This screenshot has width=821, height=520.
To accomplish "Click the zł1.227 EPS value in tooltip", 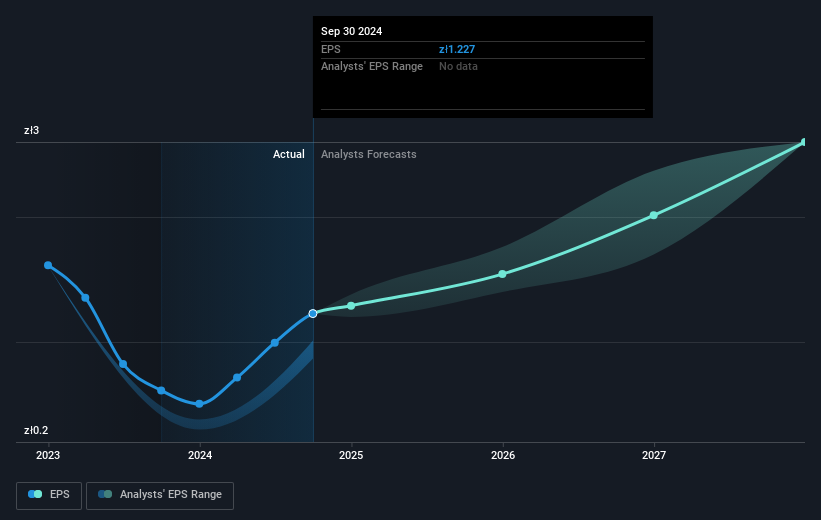I will (457, 49).
